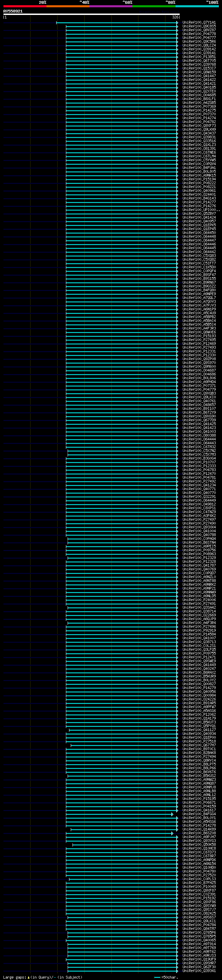Select the UniRef100_A9T914 label

(x=199, y=944)
